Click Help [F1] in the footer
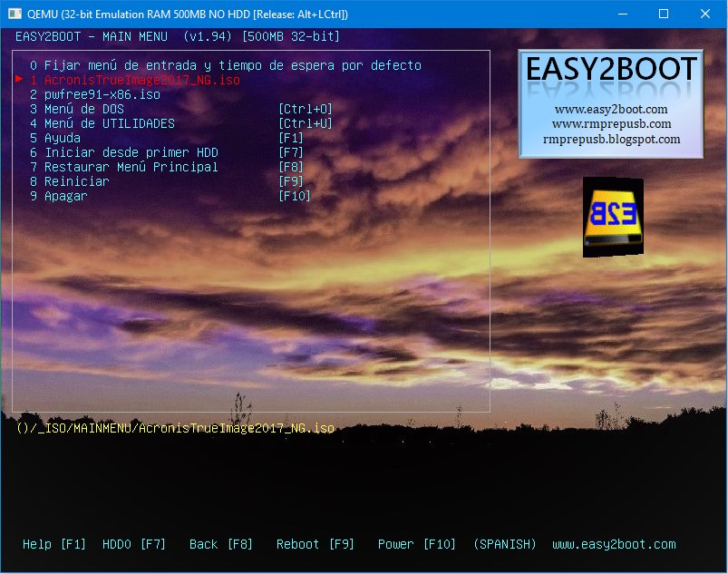Image resolution: width=728 pixels, height=574 pixels. [54, 544]
